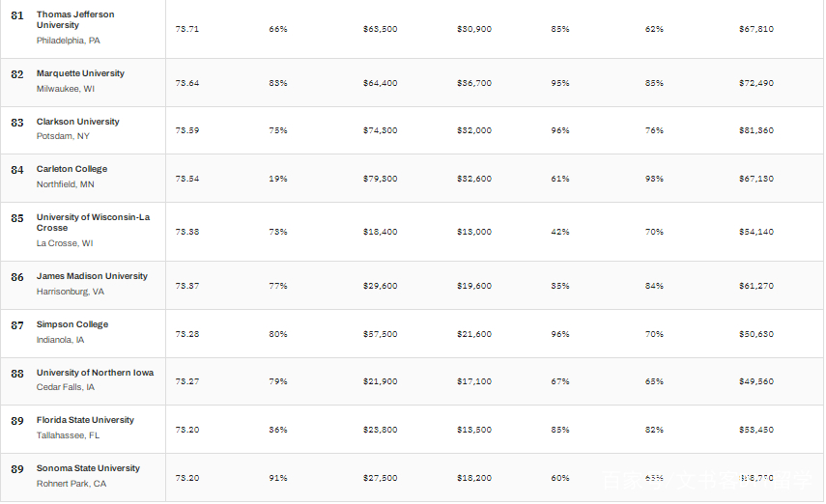Click Clarkson's $81,360 salary cell
The height and width of the screenshot is (504, 826).
(x=755, y=130)
